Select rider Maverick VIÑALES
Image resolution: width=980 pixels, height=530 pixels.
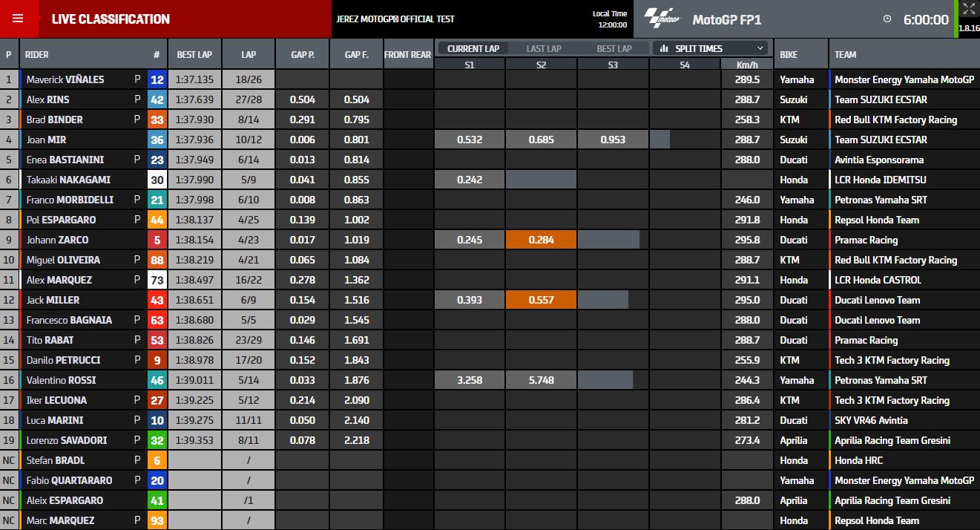pos(65,79)
